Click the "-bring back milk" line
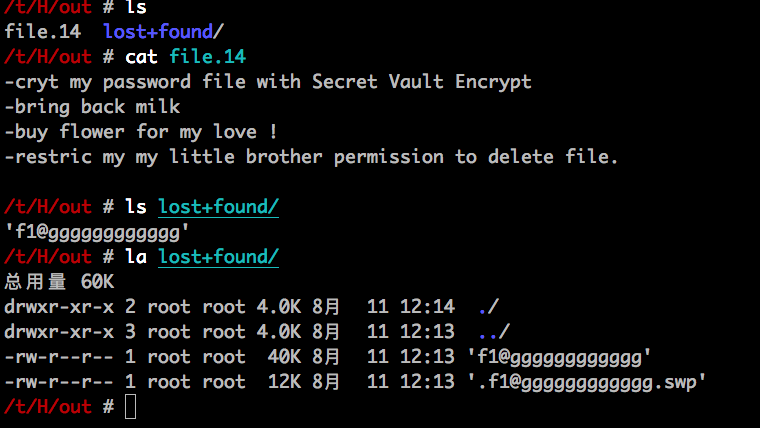Image resolution: width=760 pixels, height=428 pixels. tap(92, 107)
